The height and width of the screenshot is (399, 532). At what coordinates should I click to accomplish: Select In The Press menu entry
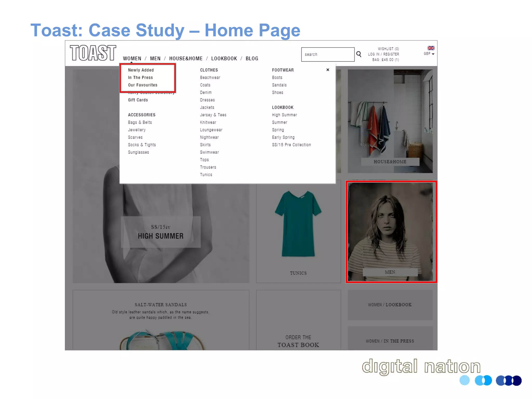click(x=140, y=77)
